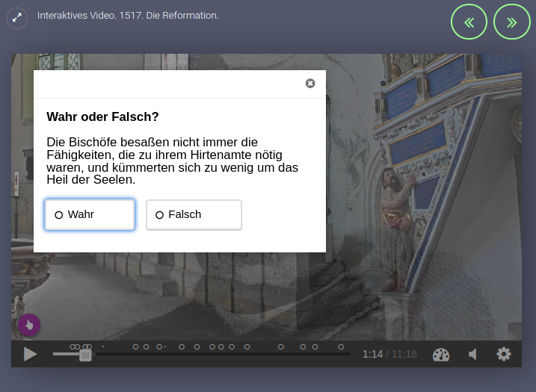Jump to the last interaction marker on the seek bar
The height and width of the screenshot is (392, 536).
(341, 347)
